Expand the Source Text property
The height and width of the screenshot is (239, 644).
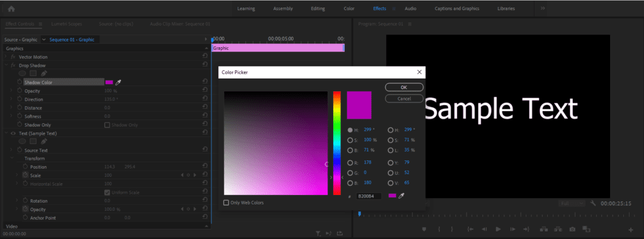coord(11,150)
